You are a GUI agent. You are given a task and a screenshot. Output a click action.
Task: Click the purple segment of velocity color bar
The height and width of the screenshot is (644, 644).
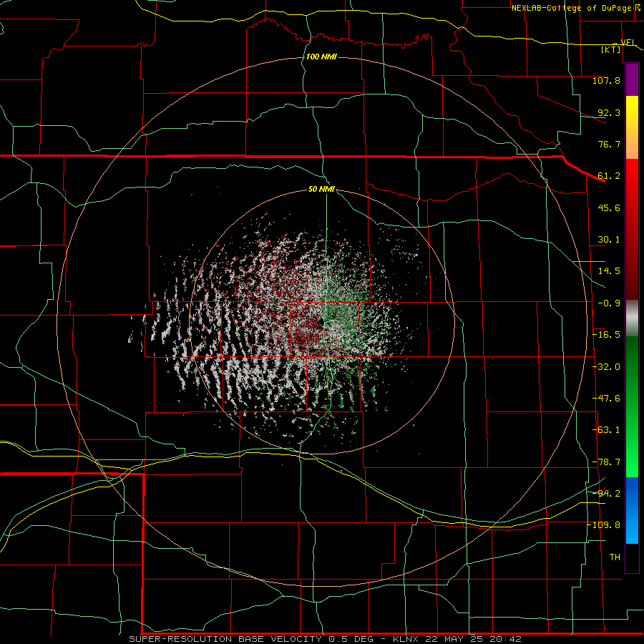click(x=632, y=79)
